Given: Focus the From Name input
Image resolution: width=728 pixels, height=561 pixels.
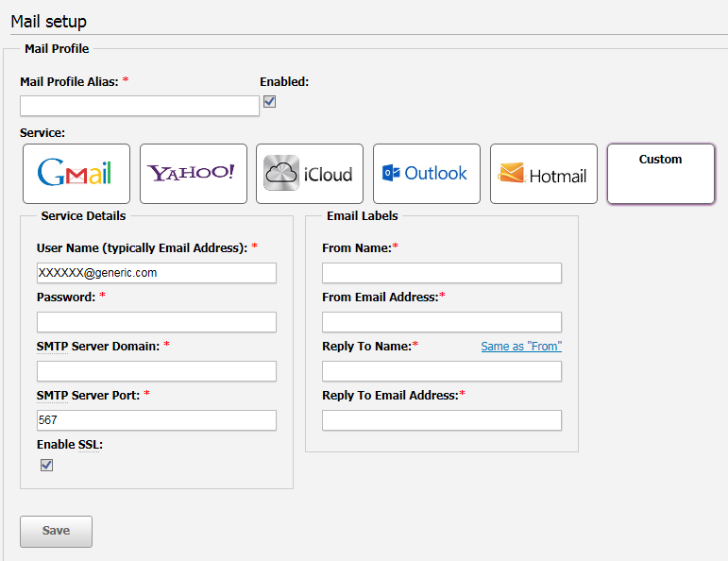Looking at the screenshot, I should pos(442,273).
